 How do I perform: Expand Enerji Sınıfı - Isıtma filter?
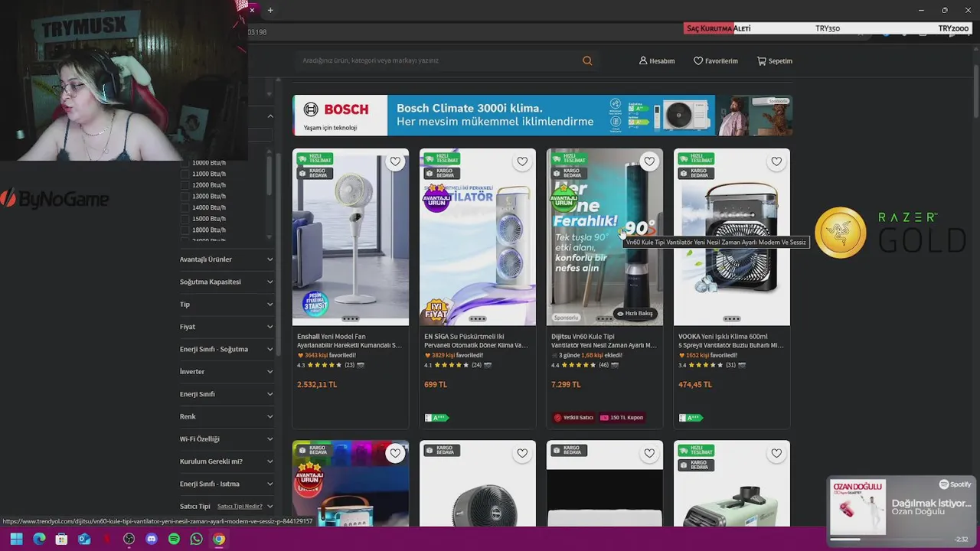tap(227, 484)
